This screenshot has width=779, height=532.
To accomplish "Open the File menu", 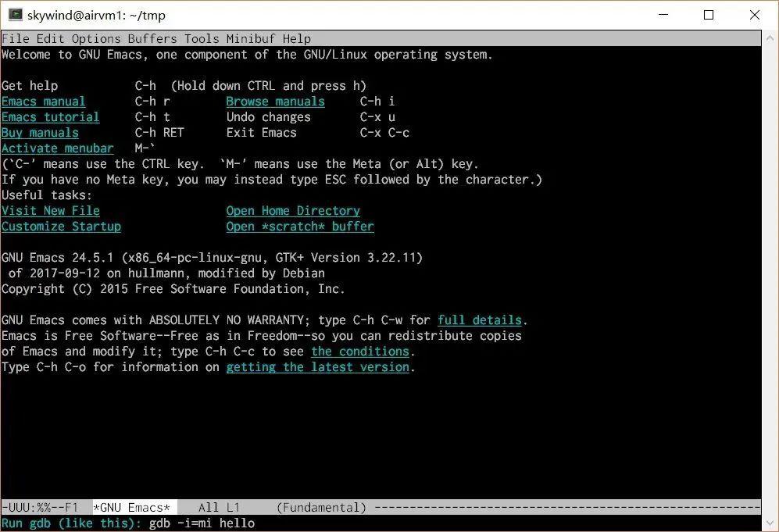I will click(16, 39).
